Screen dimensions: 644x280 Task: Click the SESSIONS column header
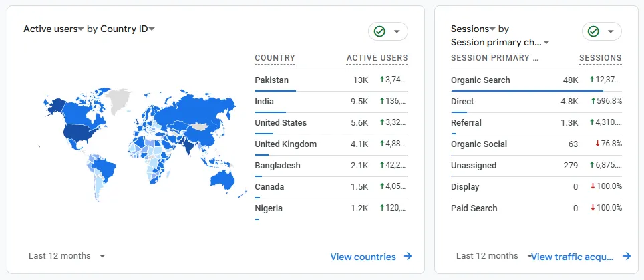[x=600, y=58]
